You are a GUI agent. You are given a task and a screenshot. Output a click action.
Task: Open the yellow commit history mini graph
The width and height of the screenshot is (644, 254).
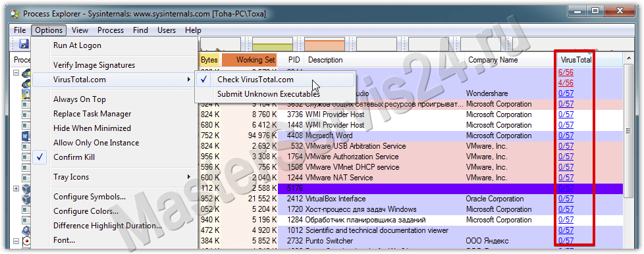point(273,44)
